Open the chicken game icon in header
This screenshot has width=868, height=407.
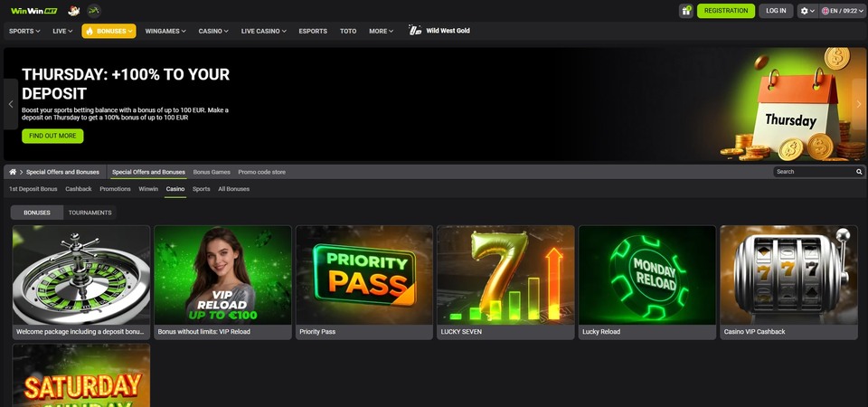[73, 11]
